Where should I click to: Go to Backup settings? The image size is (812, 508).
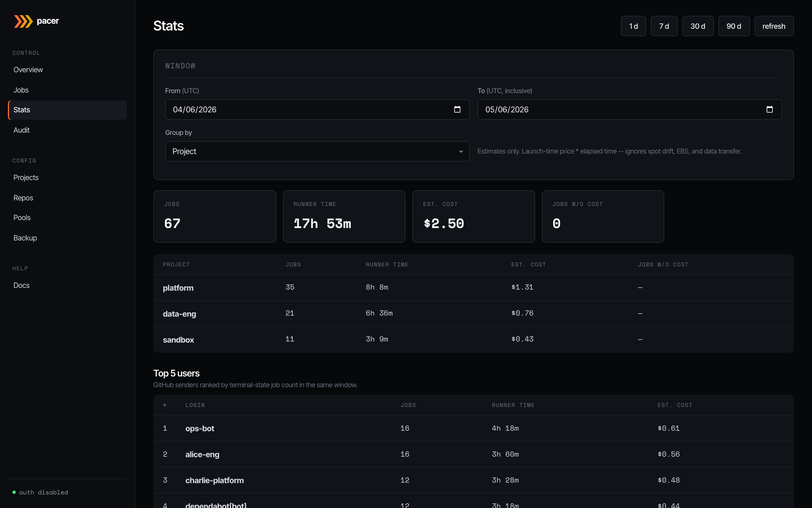[x=67, y=238]
